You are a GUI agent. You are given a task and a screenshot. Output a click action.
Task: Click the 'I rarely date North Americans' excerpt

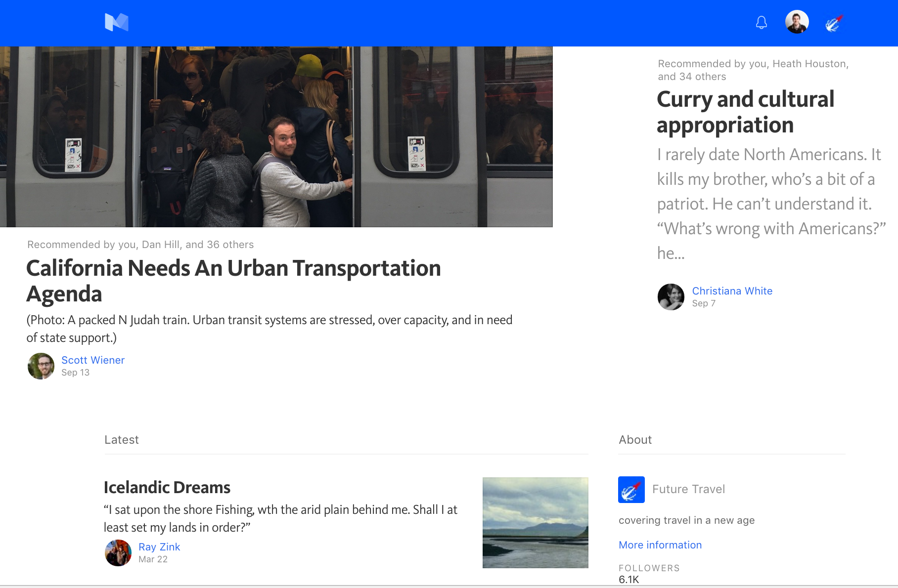click(x=771, y=204)
